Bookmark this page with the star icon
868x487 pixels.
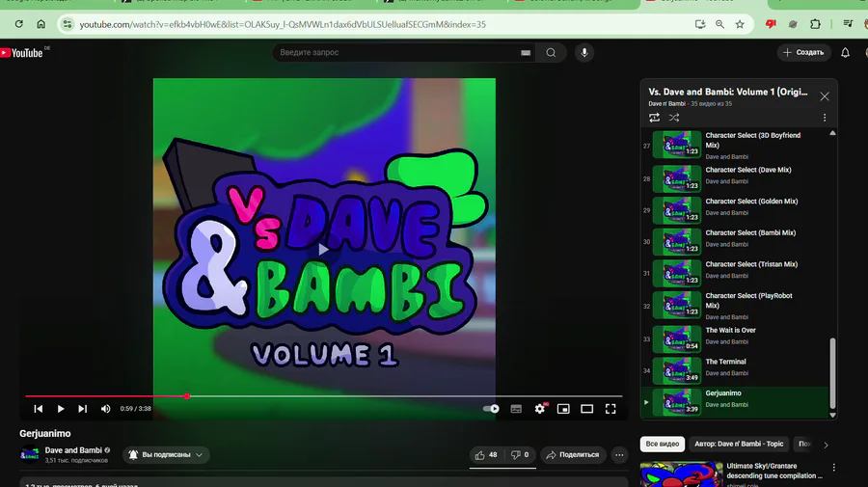point(740,24)
